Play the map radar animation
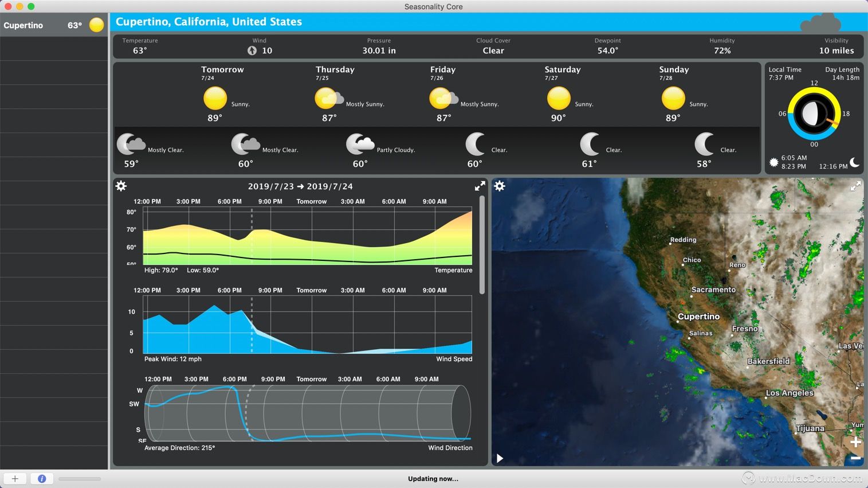The height and width of the screenshot is (488, 868). point(500,458)
